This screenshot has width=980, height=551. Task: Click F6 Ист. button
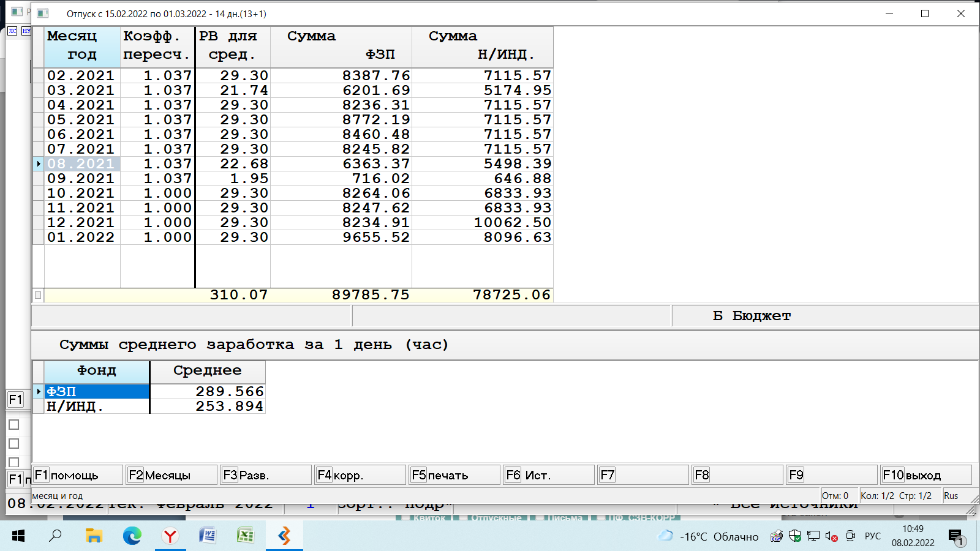click(x=549, y=475)
